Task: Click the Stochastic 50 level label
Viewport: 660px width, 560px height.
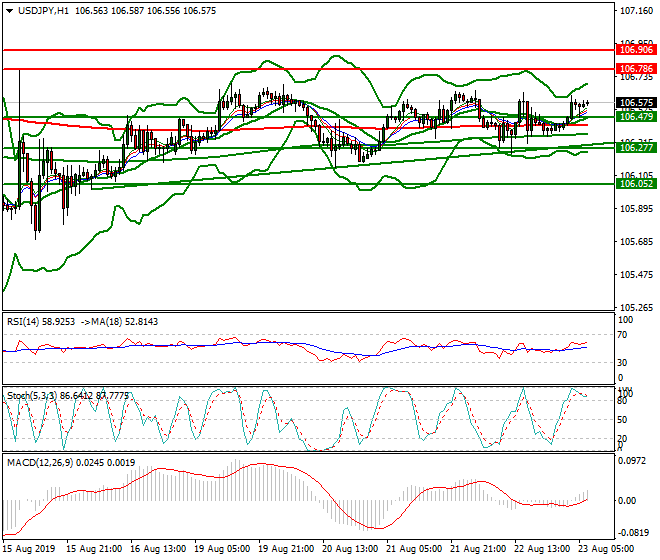Action: click(622, 420)
